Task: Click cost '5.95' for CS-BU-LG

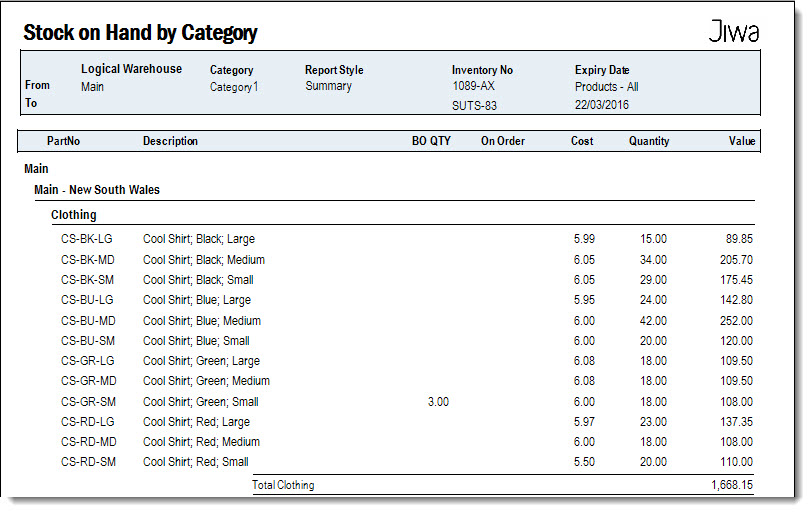Action: click(584, 300)
